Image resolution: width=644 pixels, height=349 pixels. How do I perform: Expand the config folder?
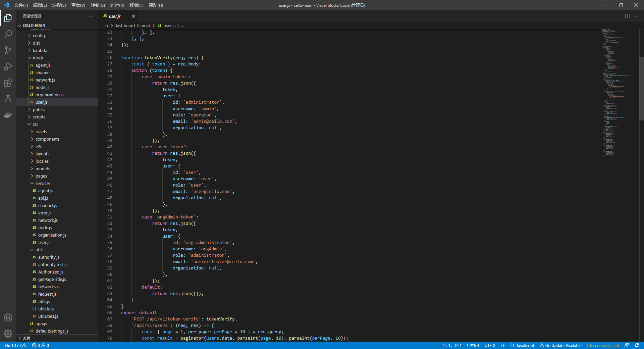click(57, 36)
